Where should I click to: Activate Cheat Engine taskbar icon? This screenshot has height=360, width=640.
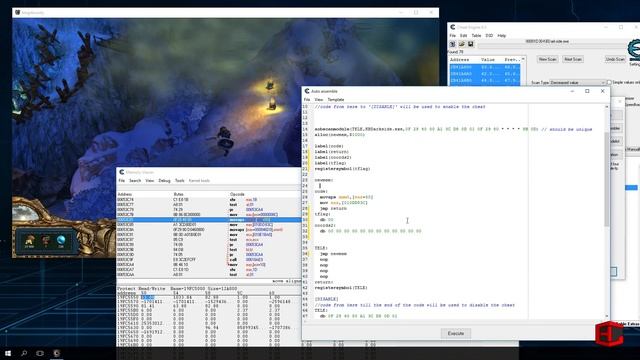tap(57, 353)
